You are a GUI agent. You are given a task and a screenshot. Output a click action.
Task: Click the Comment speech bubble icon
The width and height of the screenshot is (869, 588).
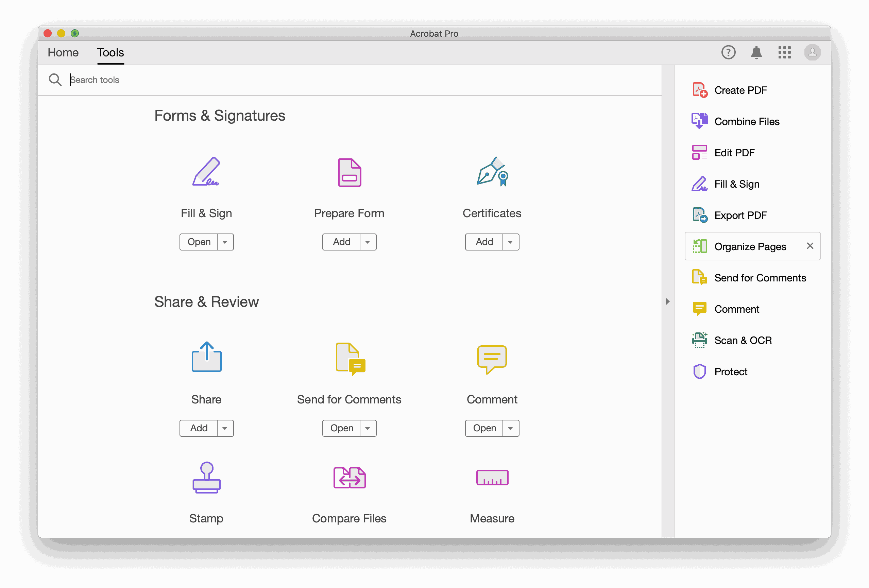(x=491, y=358)
